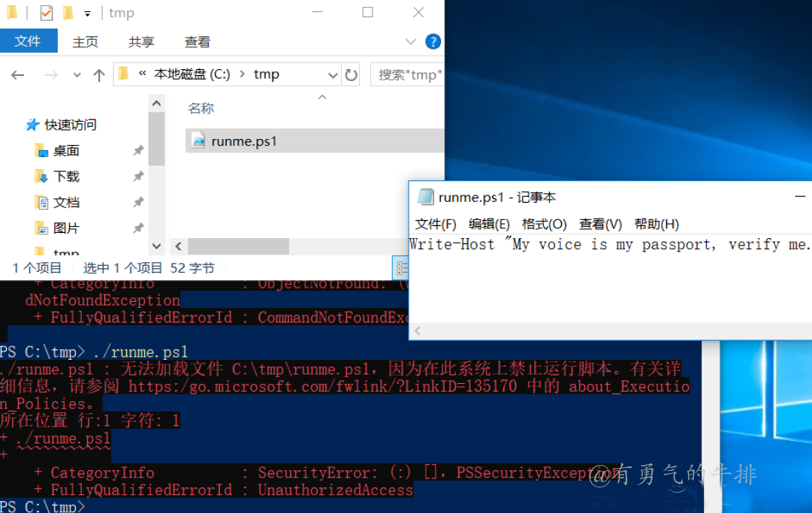Toggle the pin on 文档
The height and width of the screenshot is (513, 812).
click(x=138, y=201)
